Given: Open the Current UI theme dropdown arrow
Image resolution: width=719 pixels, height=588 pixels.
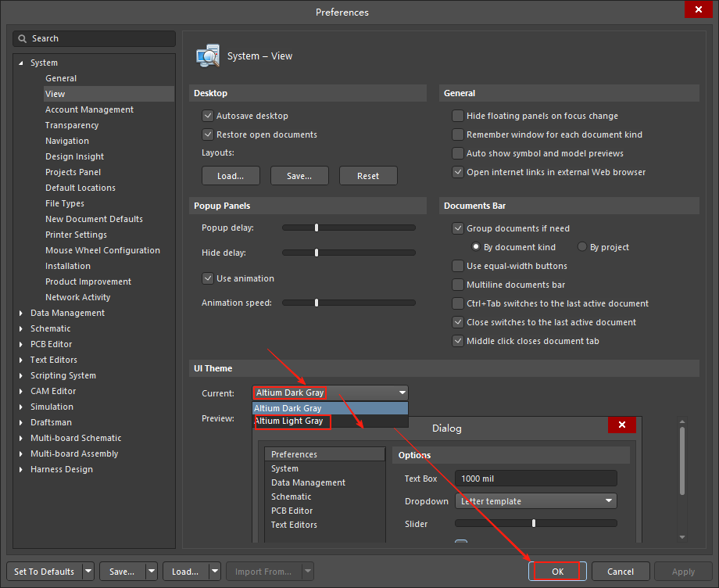Looking at the screenshot, I should 402,393.
